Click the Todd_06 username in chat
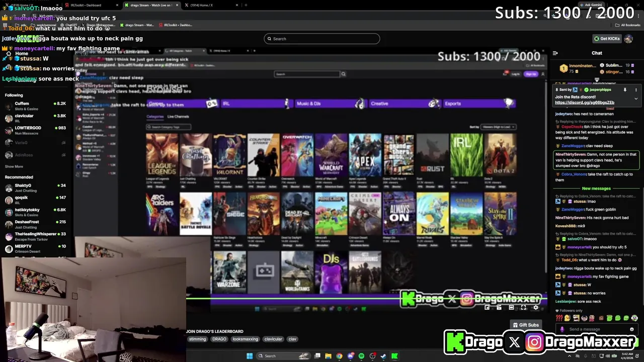 [x=570, y=260]
